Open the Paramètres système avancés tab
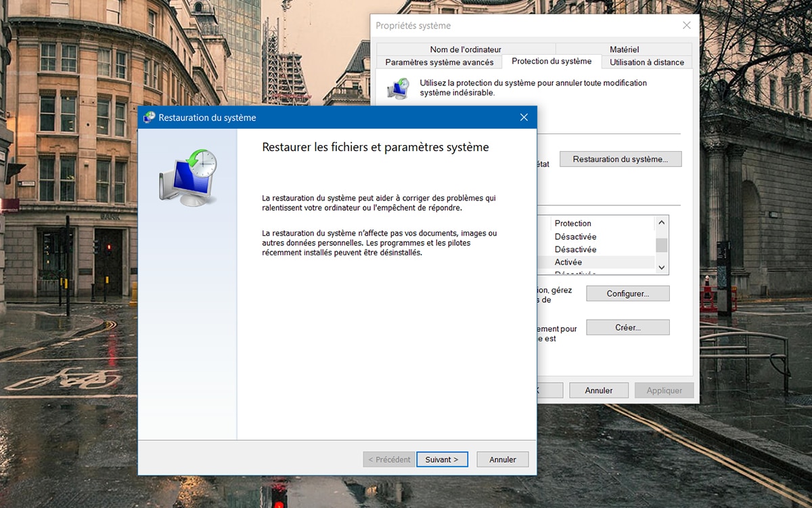The height and width of the screenshot is (508, 812). 438,61
